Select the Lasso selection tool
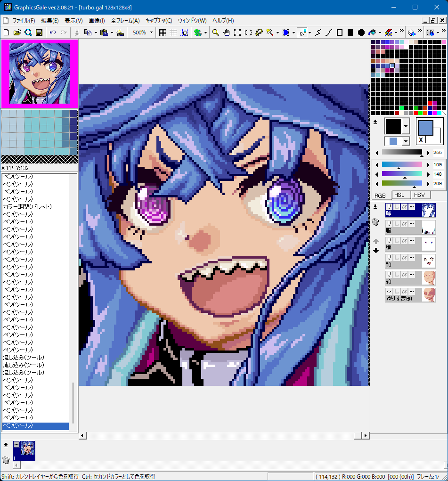This screenshot has width=448, height=481. click(x=259, y=33)
